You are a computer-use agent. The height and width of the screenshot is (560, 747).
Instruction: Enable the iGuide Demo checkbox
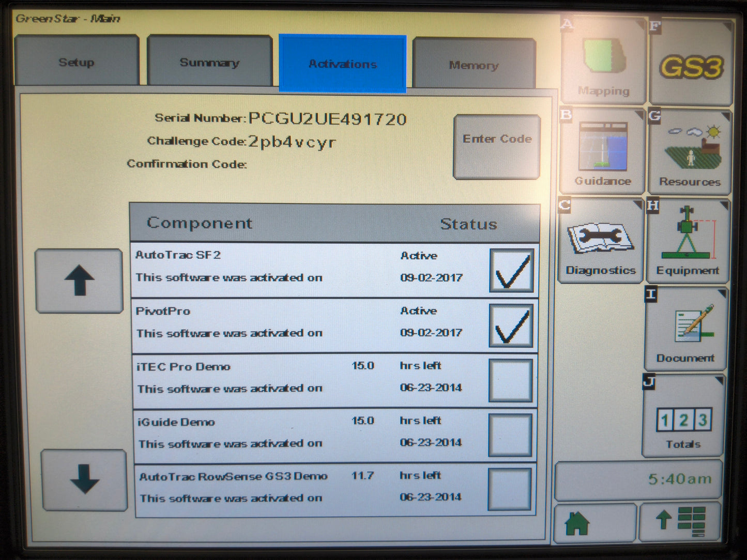pos(510,435)
